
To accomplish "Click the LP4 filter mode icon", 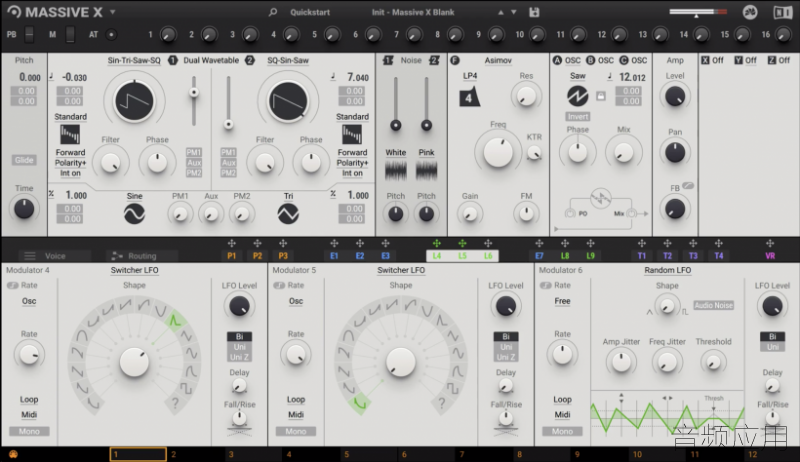I will [469, 97].
